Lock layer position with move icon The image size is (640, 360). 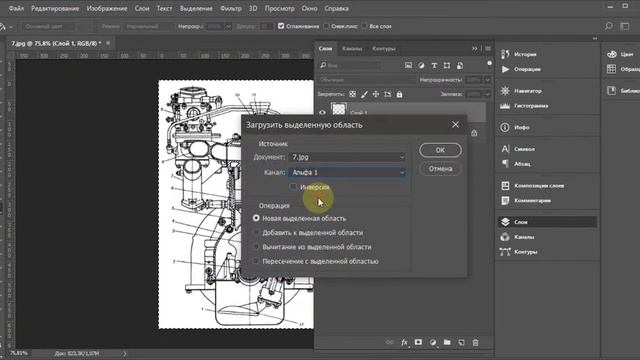(x=376, y=94)
